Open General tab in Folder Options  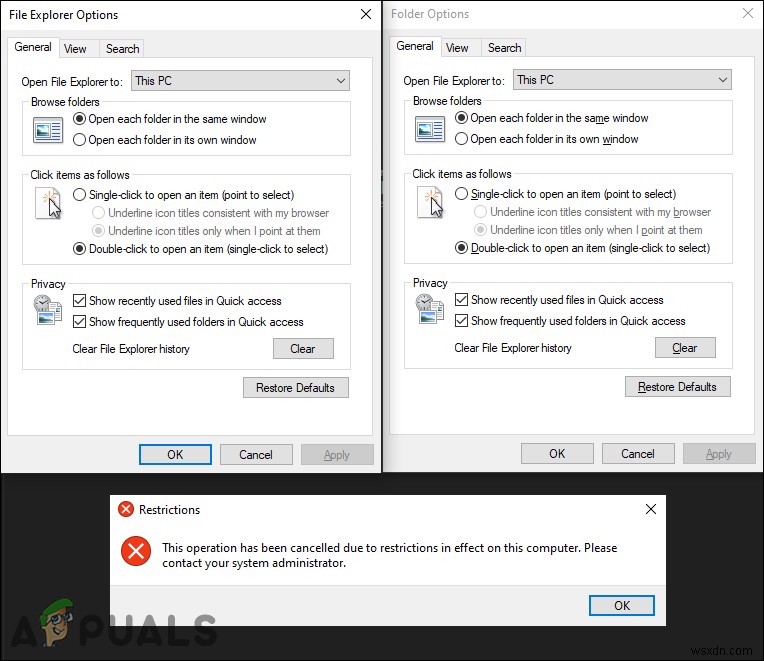pos(415,46)
